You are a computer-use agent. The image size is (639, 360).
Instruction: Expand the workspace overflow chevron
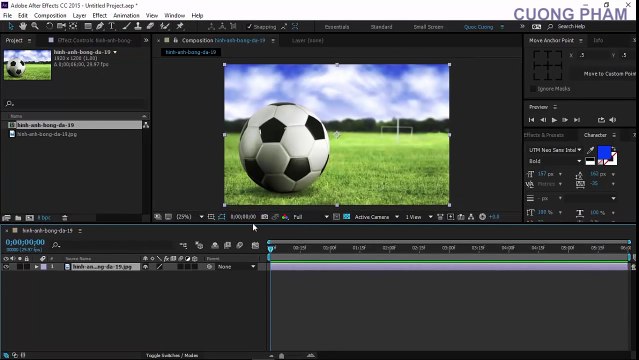tap(522, 27)
